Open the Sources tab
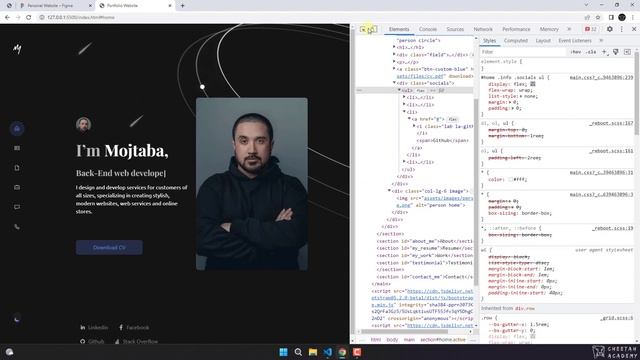 point(455,29)
